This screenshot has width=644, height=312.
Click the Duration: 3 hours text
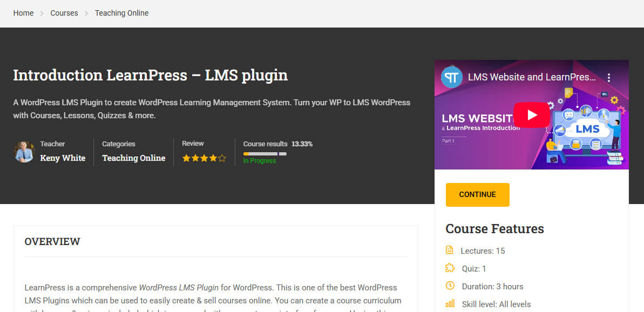coord(492,287)
